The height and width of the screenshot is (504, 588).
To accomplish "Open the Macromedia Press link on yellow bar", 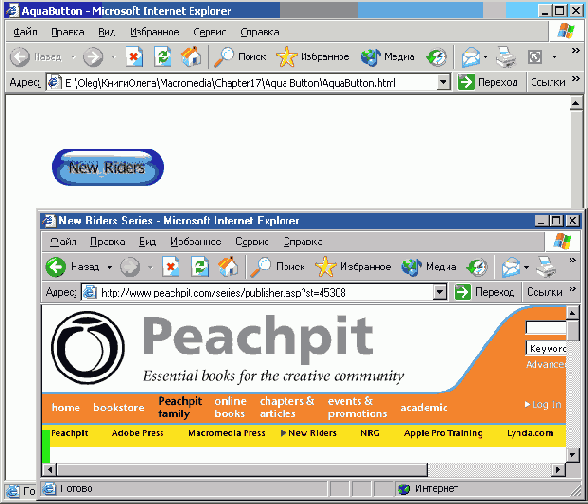I will point(226,433).
